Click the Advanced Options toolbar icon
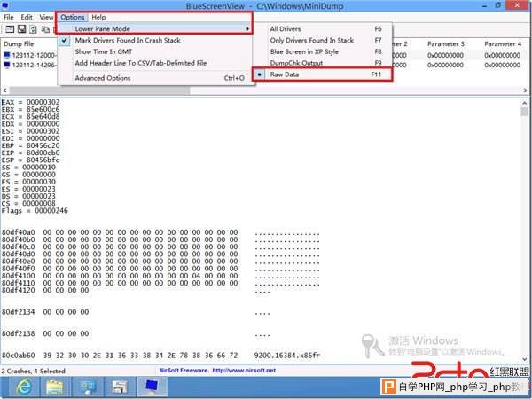Viewport: 532px width, 399px height. pos(10,29)
